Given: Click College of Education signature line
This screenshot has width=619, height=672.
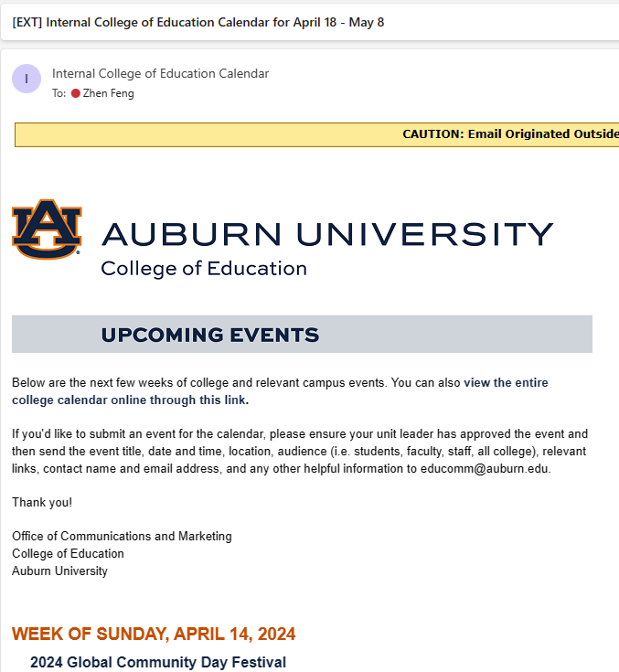Looking at the screenshot, I should pyautogui.click(x=68, y=554).
